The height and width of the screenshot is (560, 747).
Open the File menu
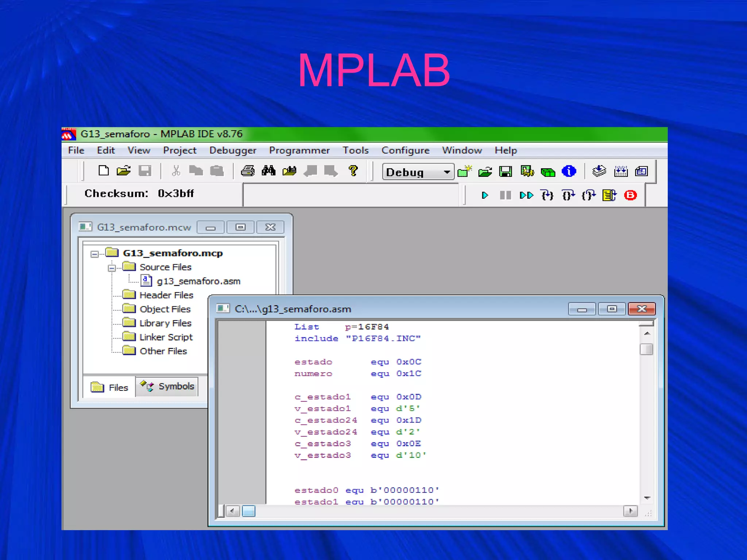pyautogui.click(x=76, y=150)
